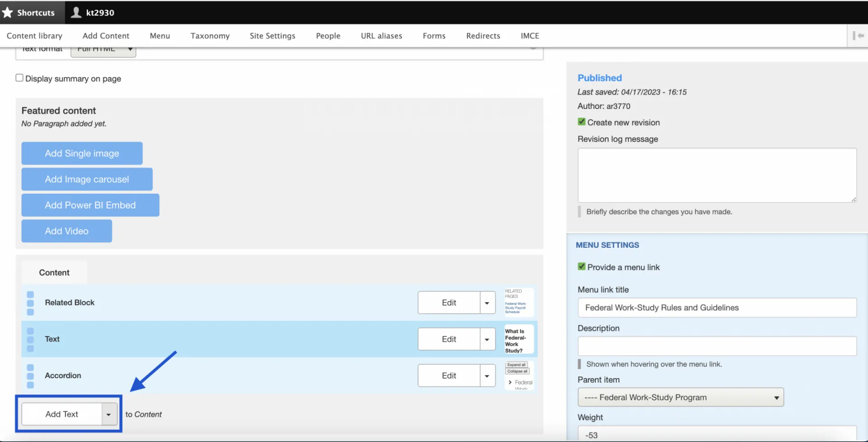The width and height of the screenshot is (868, 442).
Task: Expand the Add Text dropdown arrow
Action: click(109, 414)
